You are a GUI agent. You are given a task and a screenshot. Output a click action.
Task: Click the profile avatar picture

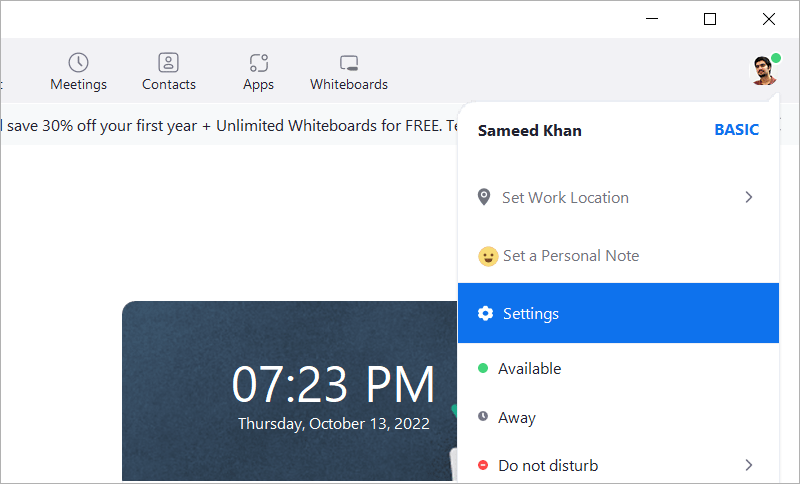click(764, 70)
